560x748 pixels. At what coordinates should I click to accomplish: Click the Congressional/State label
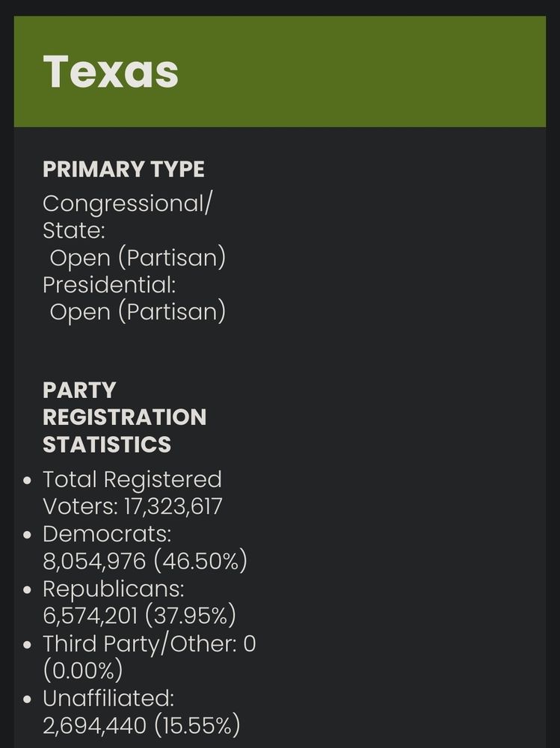[127, 217]
